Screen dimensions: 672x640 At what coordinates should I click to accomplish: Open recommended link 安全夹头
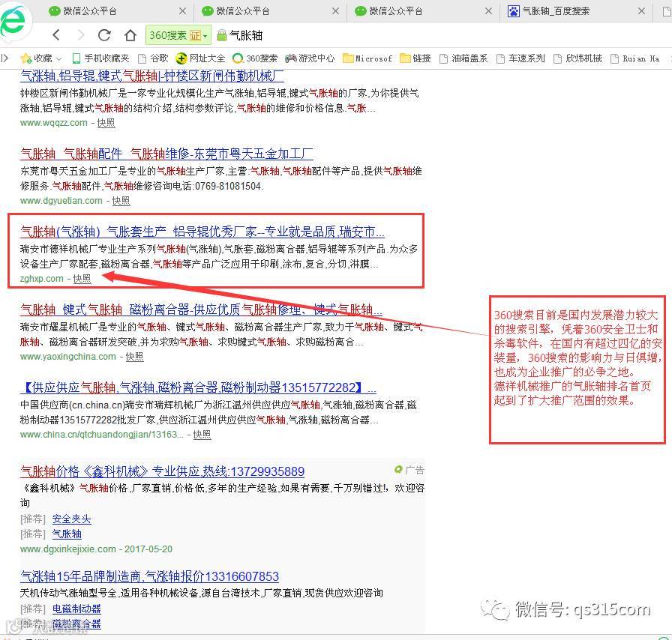[71, 519]
